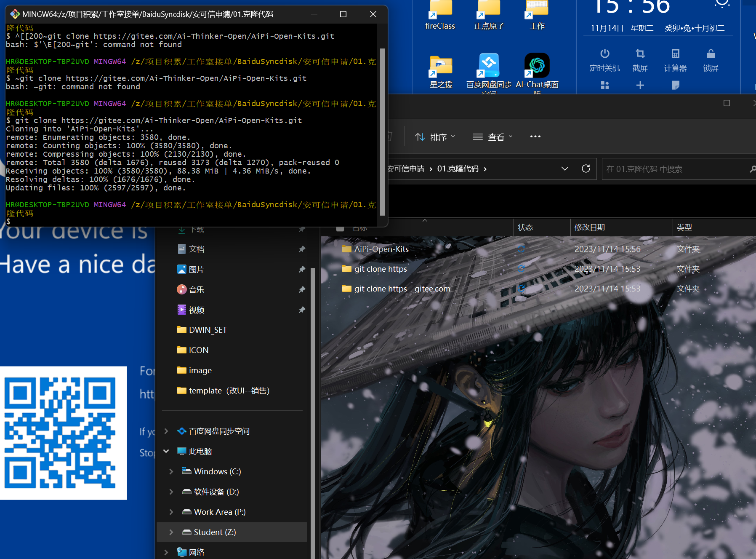The height and width of the screenshot is (559, 756).
Task: Open the 工作 desktop folder shortcut
Action: click(537, 15)
